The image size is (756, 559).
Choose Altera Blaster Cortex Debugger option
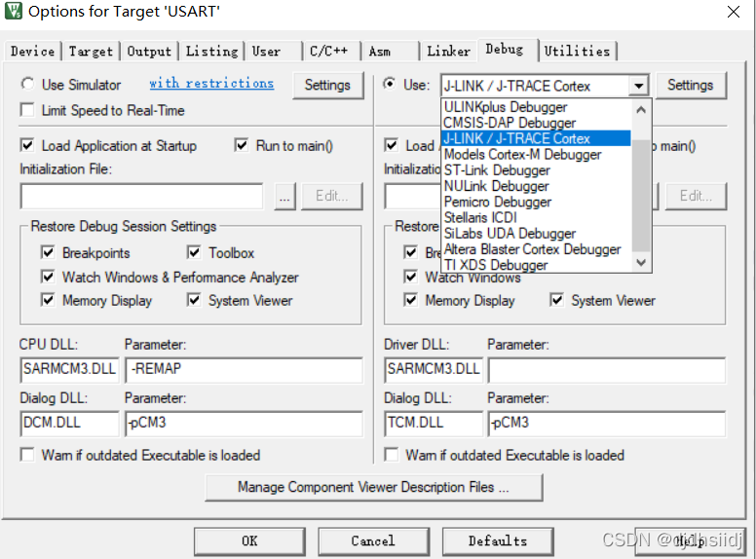click(x=536, y=249)
